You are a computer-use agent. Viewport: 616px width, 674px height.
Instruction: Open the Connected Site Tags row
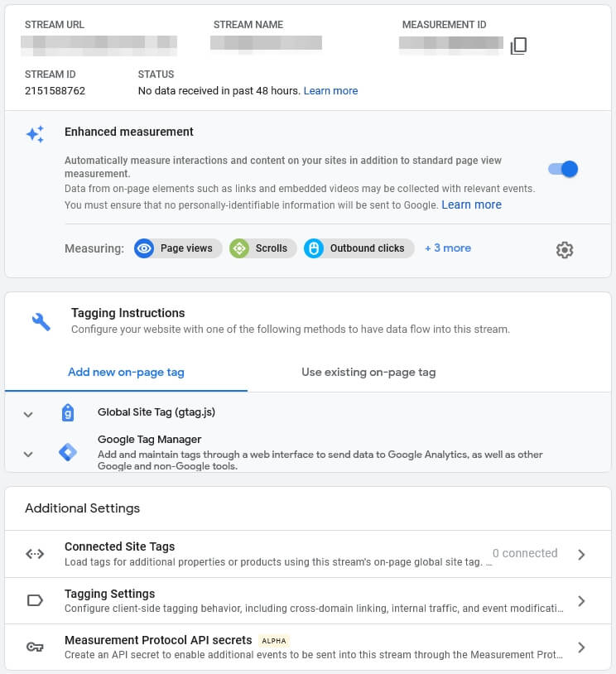click(x=308, y=554)
